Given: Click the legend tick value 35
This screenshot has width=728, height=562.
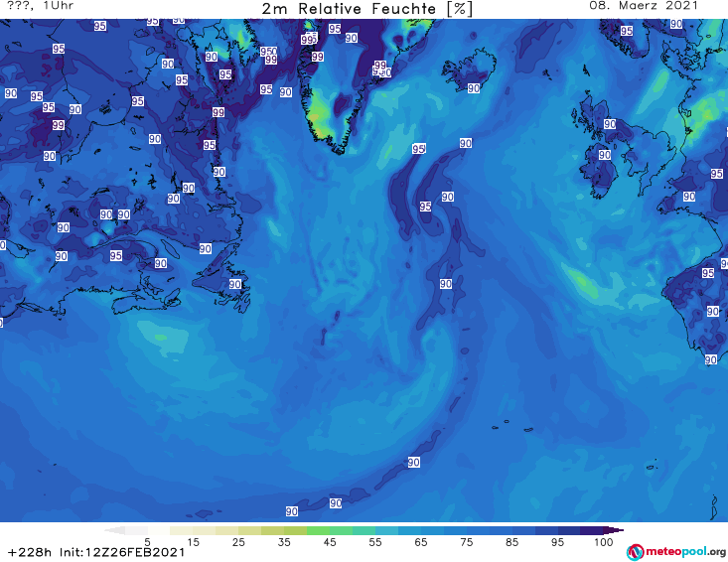Looking at the screenshot, I should click(284, 542).
